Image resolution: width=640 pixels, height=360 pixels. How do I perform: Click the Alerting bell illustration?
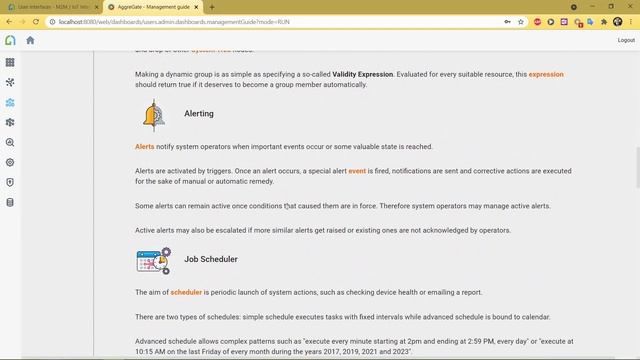154,115
